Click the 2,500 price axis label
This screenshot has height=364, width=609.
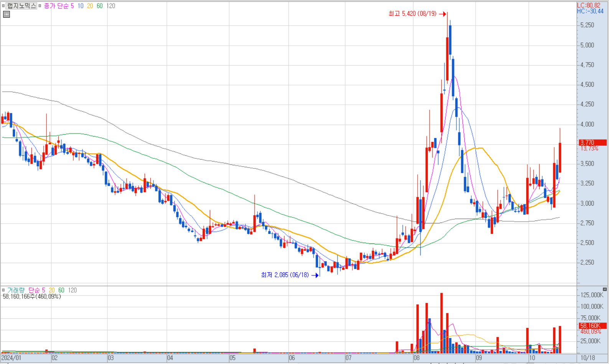[587, 243]
